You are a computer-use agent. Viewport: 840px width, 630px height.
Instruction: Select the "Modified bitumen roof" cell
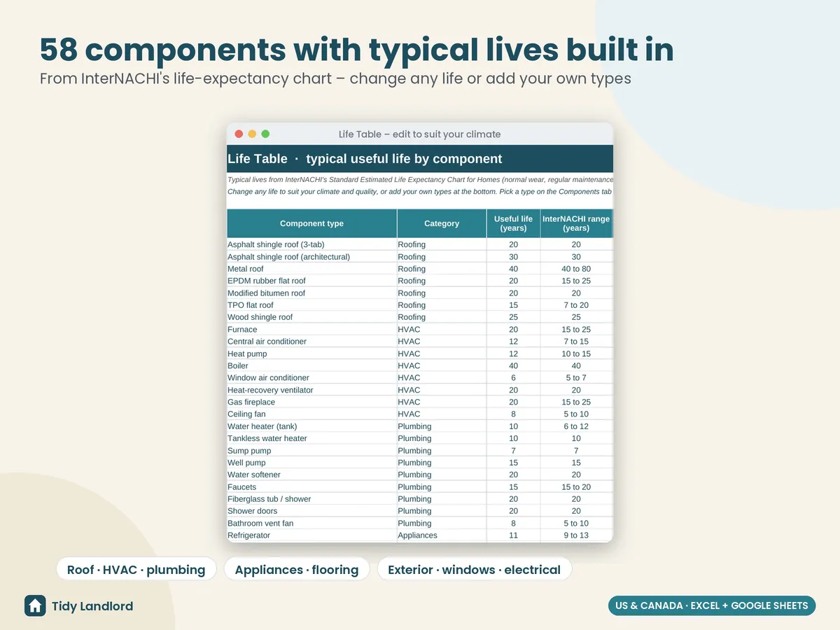coord(312,293)
